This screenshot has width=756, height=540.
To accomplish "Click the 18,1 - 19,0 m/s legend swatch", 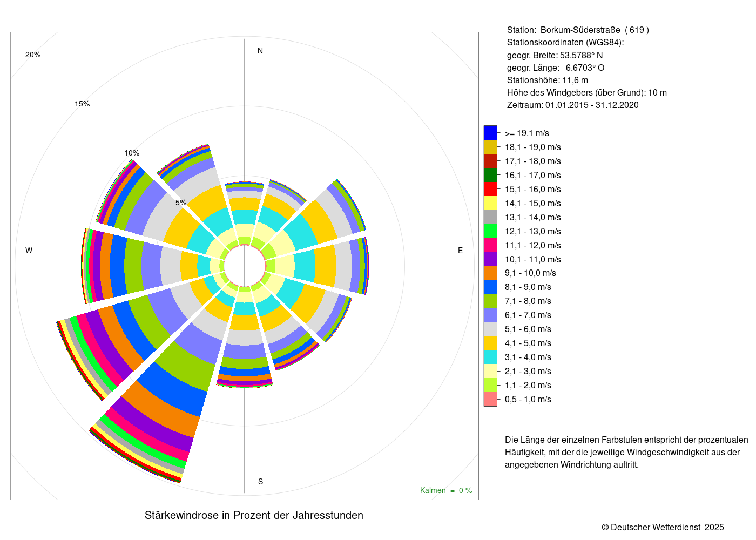I will tap(490, 147).
